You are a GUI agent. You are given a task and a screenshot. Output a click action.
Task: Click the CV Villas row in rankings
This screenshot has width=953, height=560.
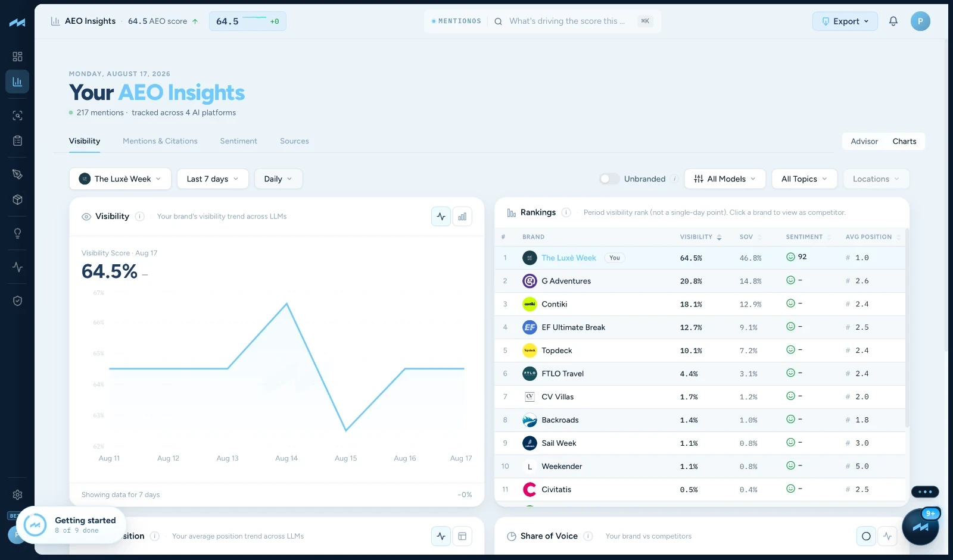pos(700,397)
